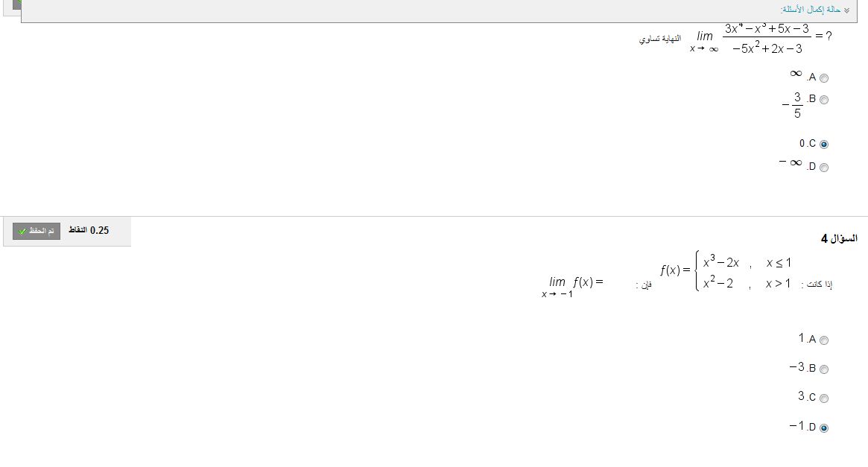Click the 0.25 النقاط points label
Viewport: 868px width, 467px height.
click(89, 230)
